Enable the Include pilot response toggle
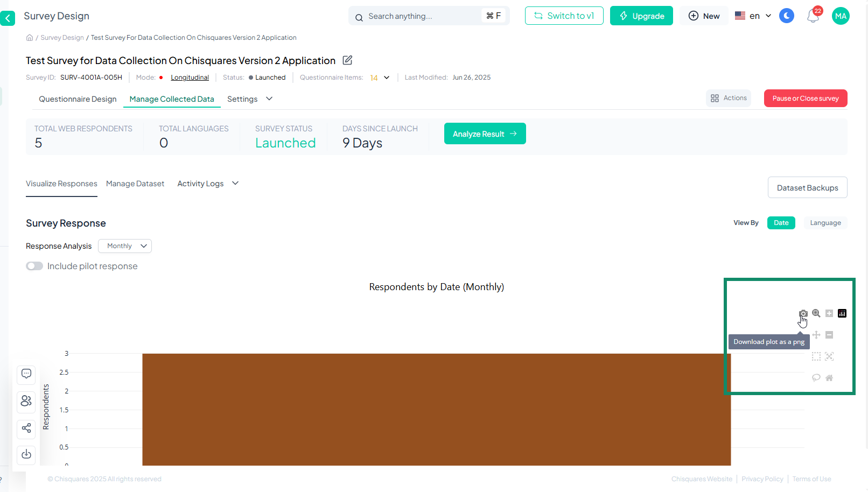 tap(34, 265)
